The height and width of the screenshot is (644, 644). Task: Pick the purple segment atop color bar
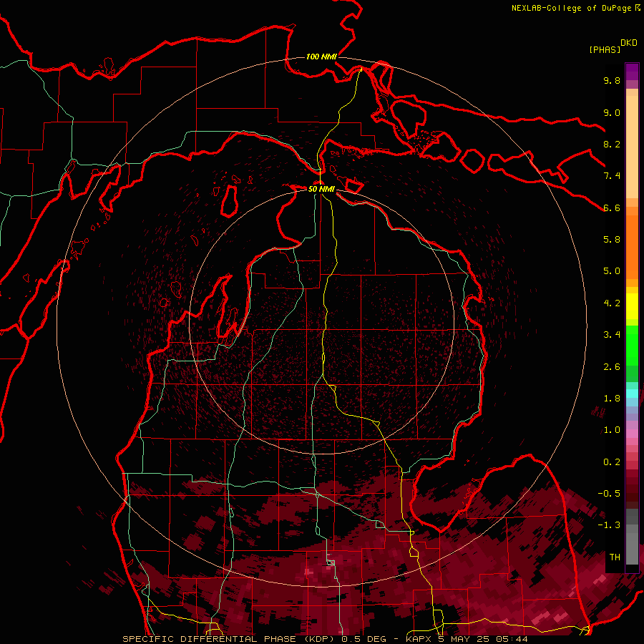pyautogui.click(x=632, y=72)
